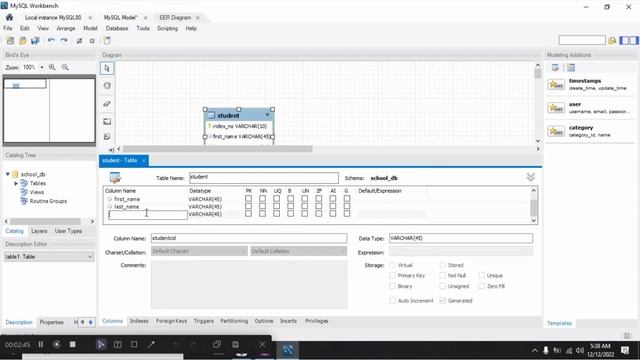
Task: Enable the Auto Increment checkbox
Action: (393, 301)
